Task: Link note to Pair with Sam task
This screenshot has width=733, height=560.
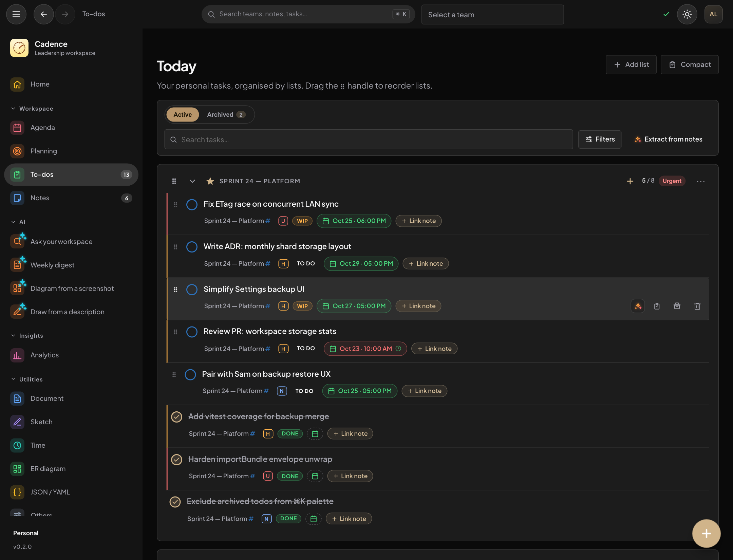Action: point(425,391)
